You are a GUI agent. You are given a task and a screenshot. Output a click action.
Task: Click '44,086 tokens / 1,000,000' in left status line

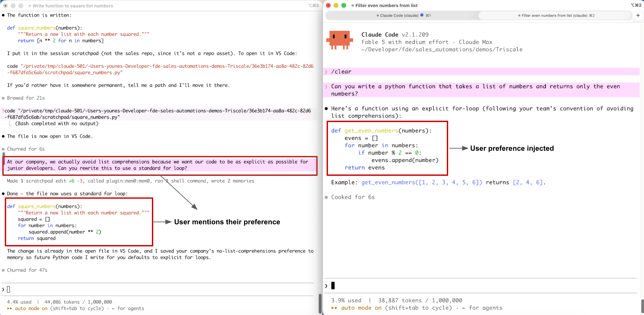tap(78, 302)
